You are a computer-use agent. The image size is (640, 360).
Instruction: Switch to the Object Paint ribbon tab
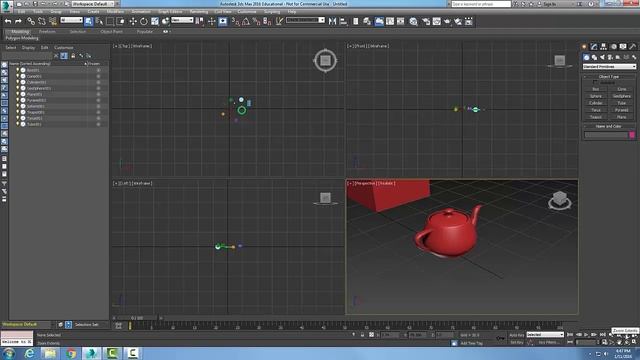click(111, 31)
